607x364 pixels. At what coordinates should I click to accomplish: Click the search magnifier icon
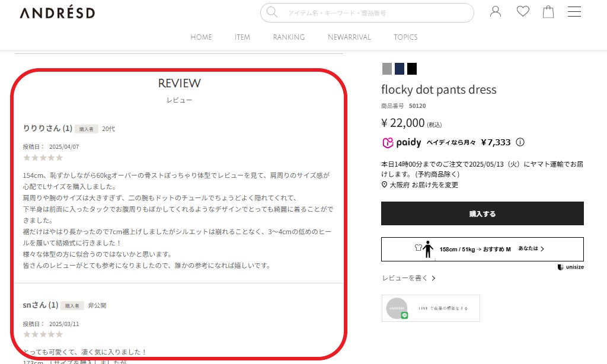point(272,12)
